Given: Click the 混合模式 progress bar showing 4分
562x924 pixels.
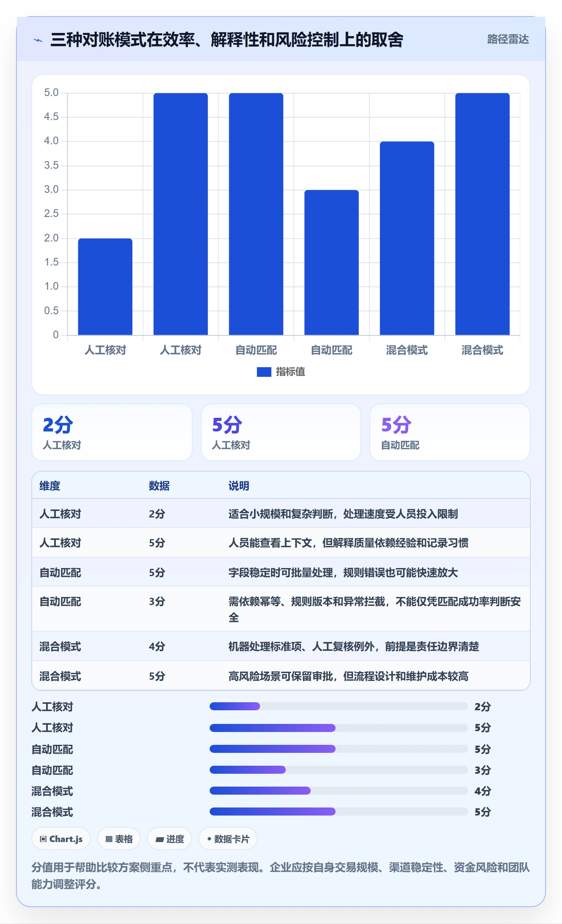Looking at the screenshot, I should 339,791.
